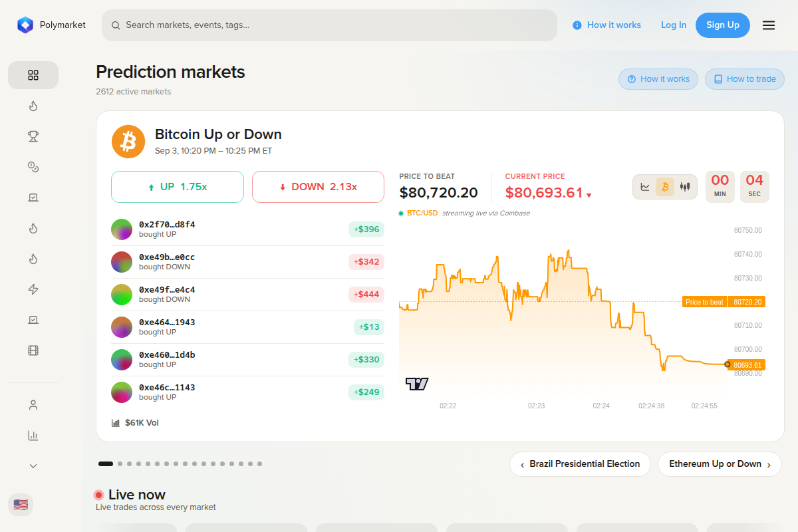Click the $80,720.20 price to beat value
798x532 pixels.
tap(439, 193)
